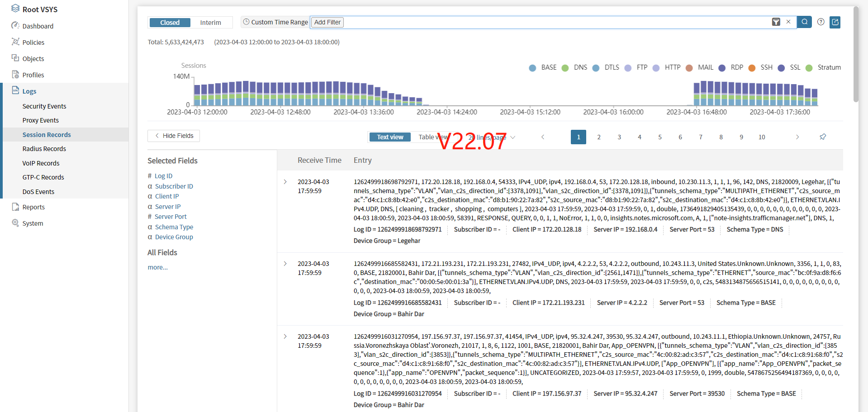Viewport: 868px width, 412px height.
Task: Open Security Events logs
Action: (x=44, y=106)
